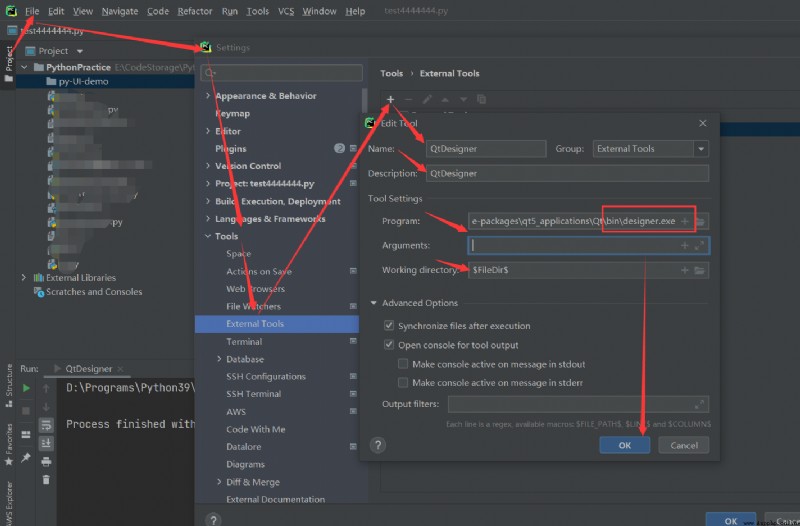
Task: Open the File menu
Action: coord(32,11)
